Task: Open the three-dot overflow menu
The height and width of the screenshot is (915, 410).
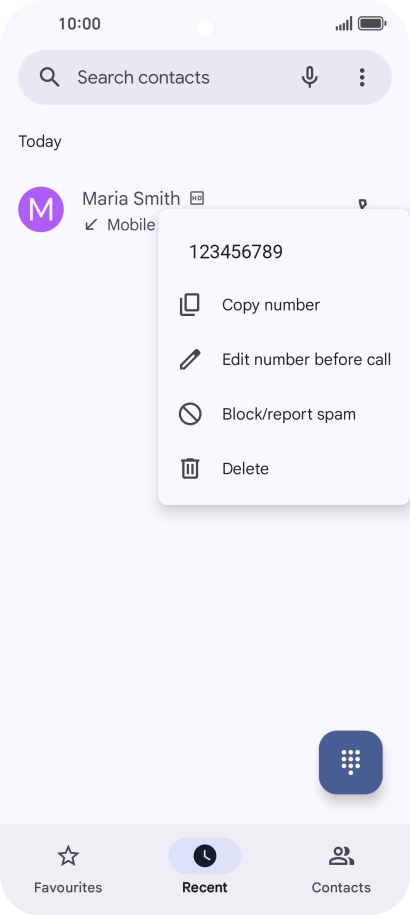Action: pos(362,77)
